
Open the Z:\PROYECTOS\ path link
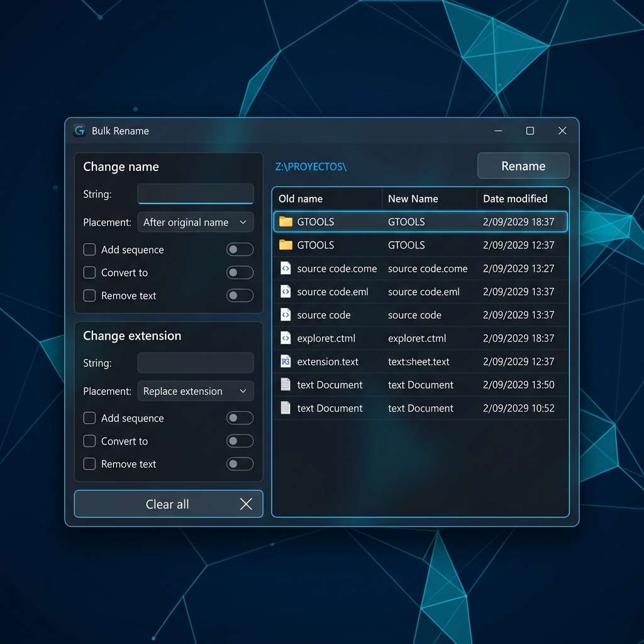(x=311, y=167)
